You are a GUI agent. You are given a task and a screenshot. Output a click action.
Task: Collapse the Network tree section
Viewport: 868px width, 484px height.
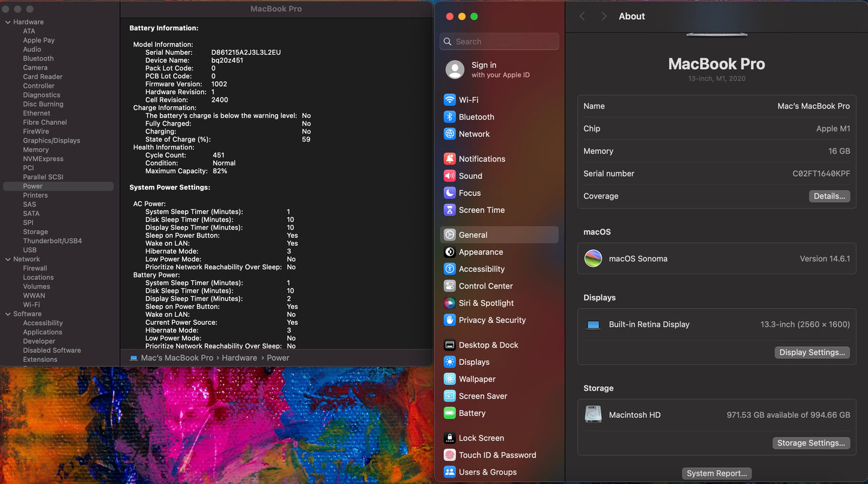click(x=8, y=259)
